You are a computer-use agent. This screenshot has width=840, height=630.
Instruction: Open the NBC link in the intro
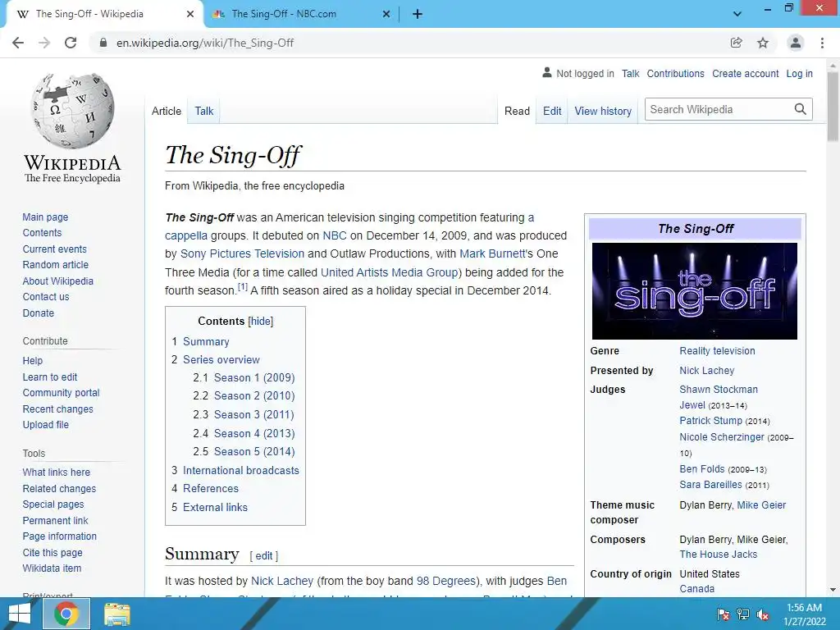[x=335, y=235]
